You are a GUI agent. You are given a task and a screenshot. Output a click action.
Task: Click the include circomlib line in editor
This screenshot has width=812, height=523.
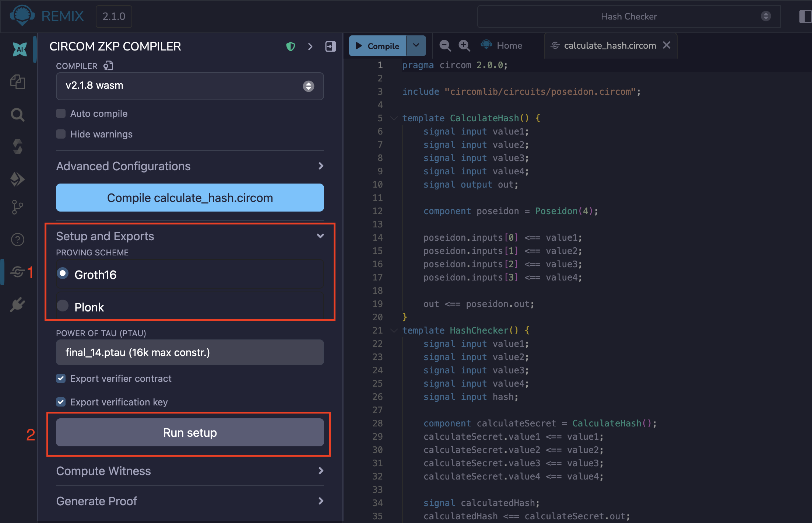521,92
